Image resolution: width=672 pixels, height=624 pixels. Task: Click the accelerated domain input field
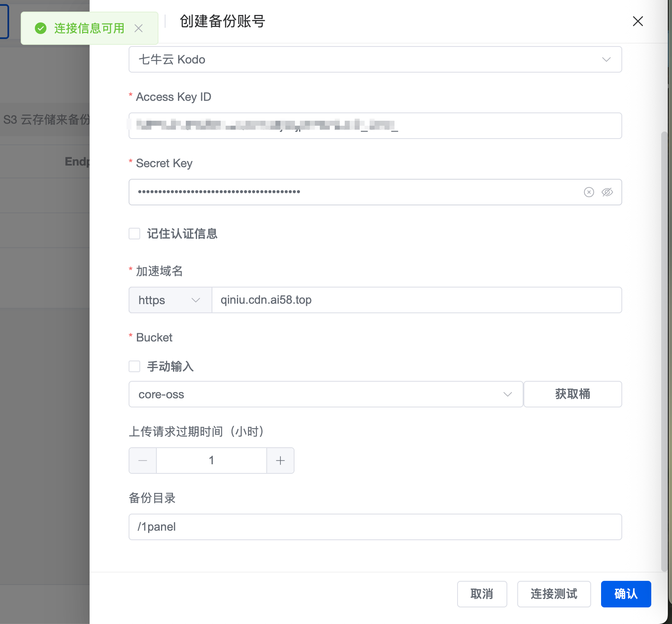[416, 300]
